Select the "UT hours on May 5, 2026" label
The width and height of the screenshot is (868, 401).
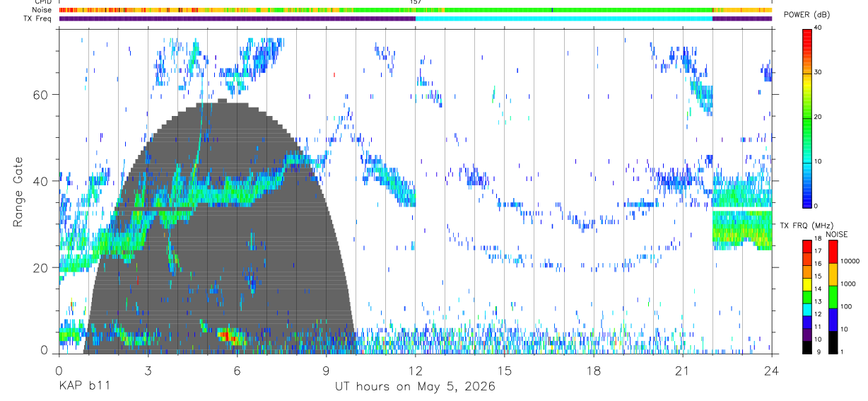click(415, 387)
